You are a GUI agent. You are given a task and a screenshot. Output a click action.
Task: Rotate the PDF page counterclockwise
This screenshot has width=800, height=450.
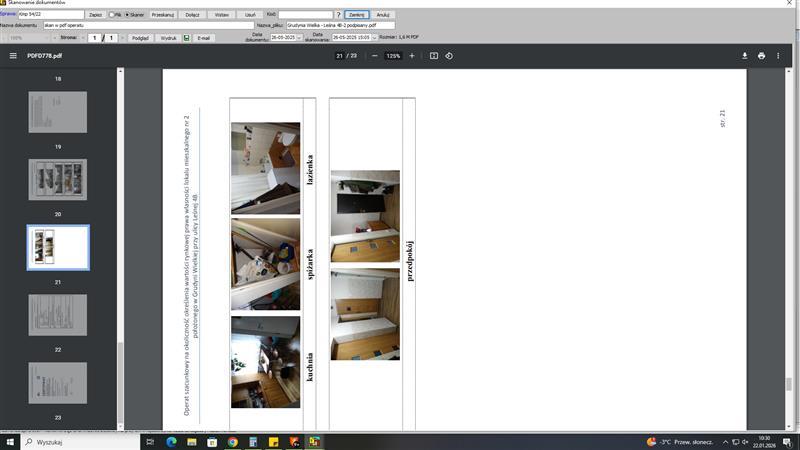pyautogui.click(x=450, y=56)
